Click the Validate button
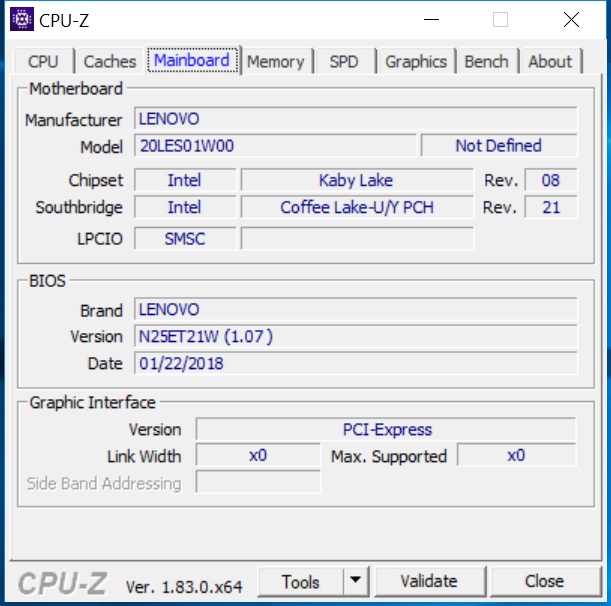Screen dimensions: 611x606 429,582
